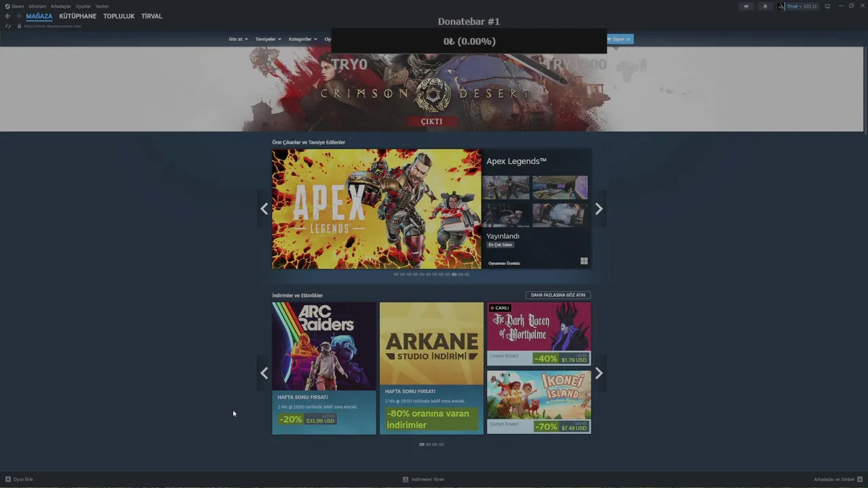Click the Apex Legends™ title text

516,161
